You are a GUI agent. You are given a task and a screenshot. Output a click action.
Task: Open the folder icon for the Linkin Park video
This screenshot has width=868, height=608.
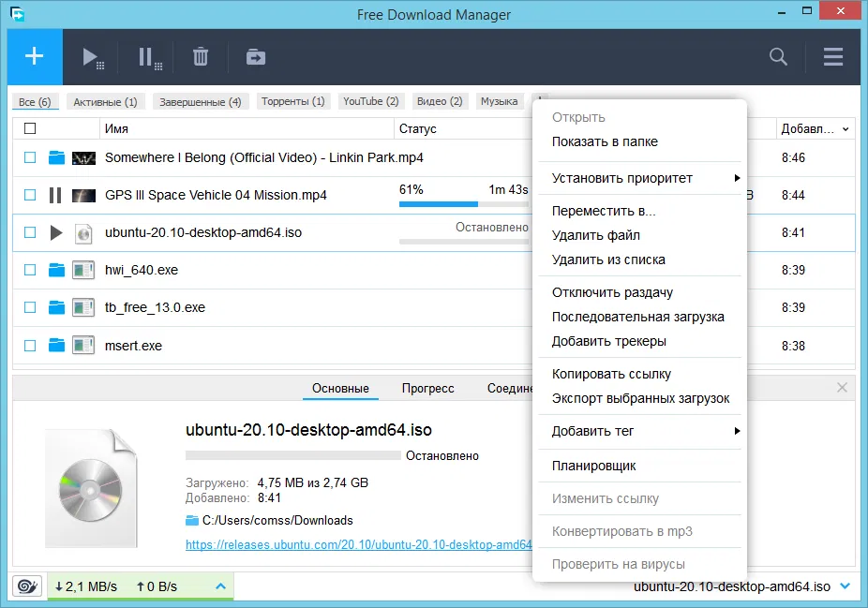[x=56, y=157]
